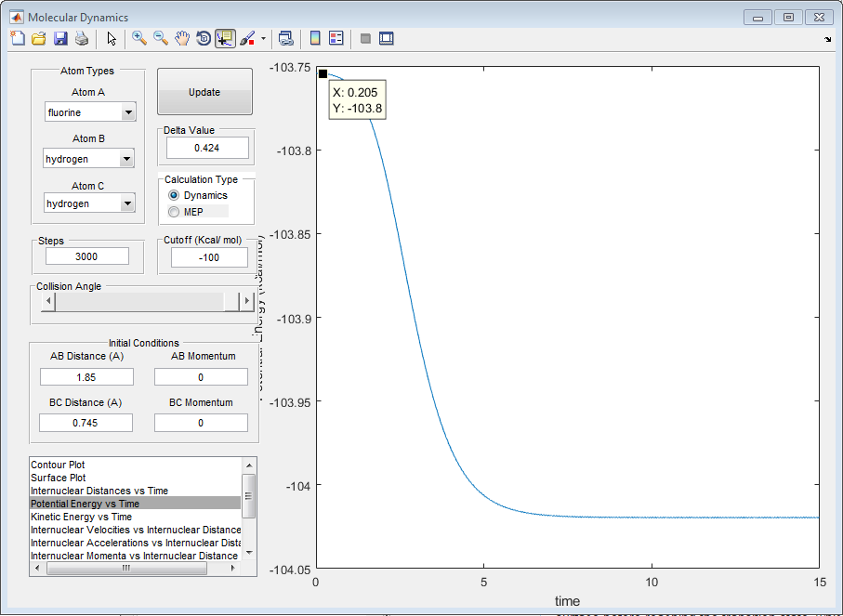Activate the Pan hand tool
Viewport: 843px width, 616px height.
coord(182,38)
